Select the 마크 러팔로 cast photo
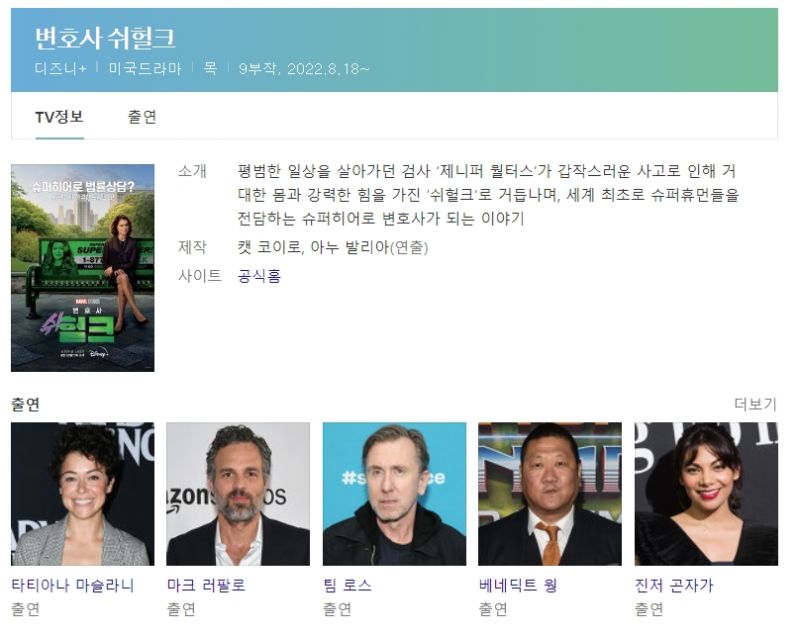 (x=238, y=494)
